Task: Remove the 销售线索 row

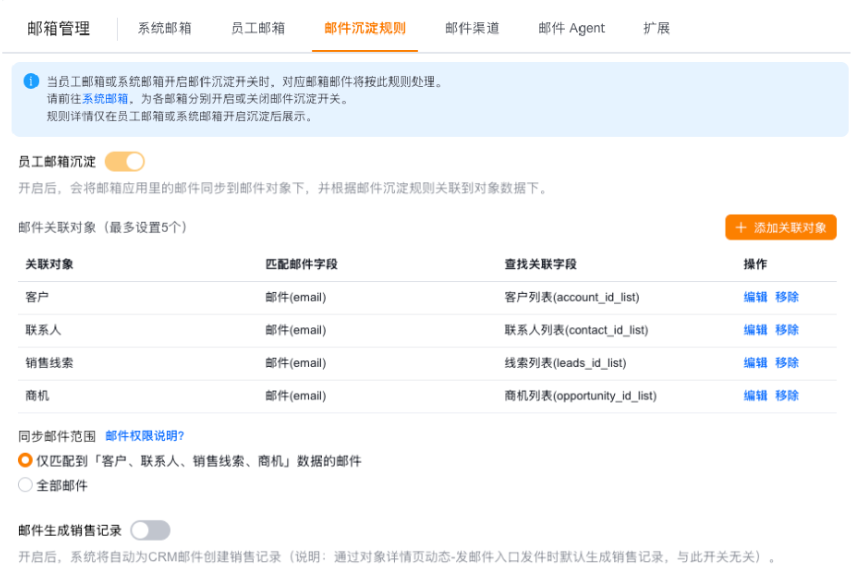Action: [x=787, y=362]
